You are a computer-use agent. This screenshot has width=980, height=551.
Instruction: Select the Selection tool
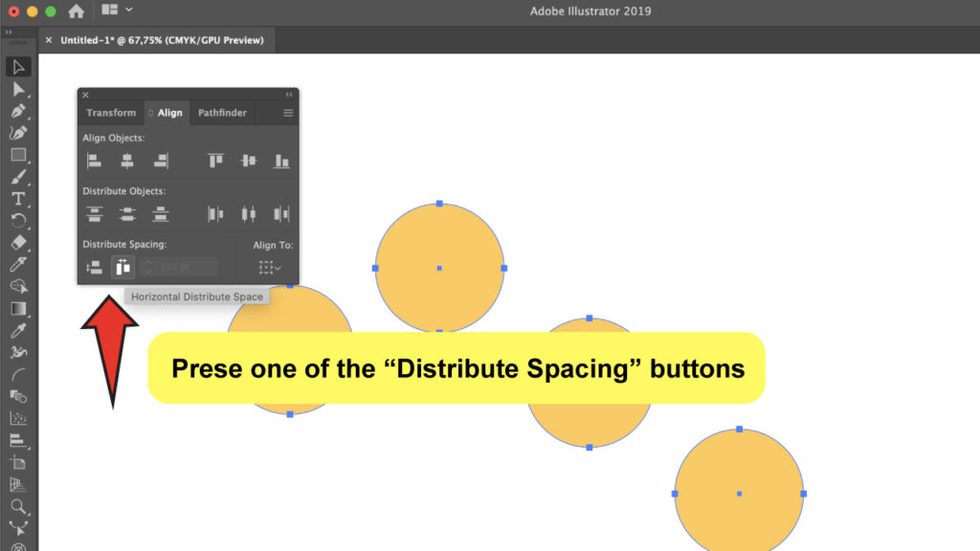tap(19, 66)
